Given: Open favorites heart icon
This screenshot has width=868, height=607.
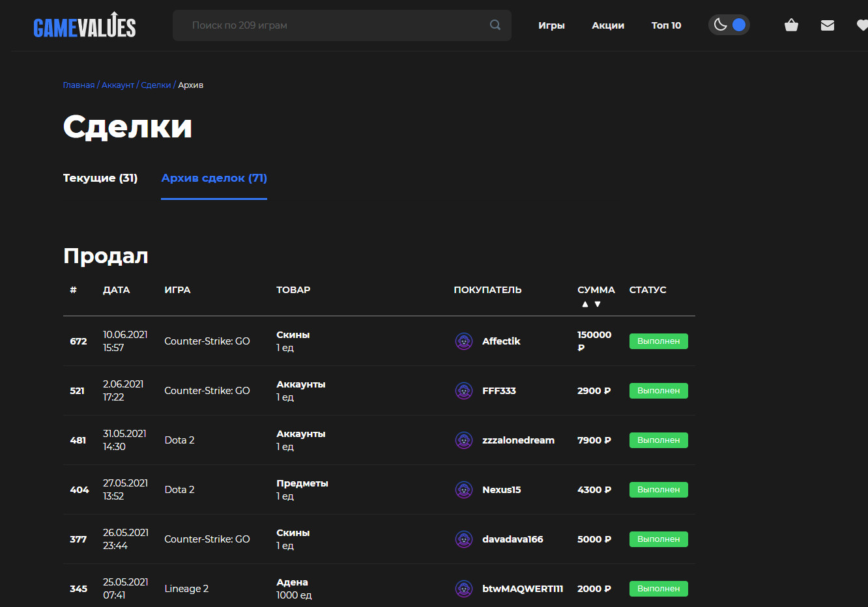Looking at the screenshot, I should click(861, 25).
